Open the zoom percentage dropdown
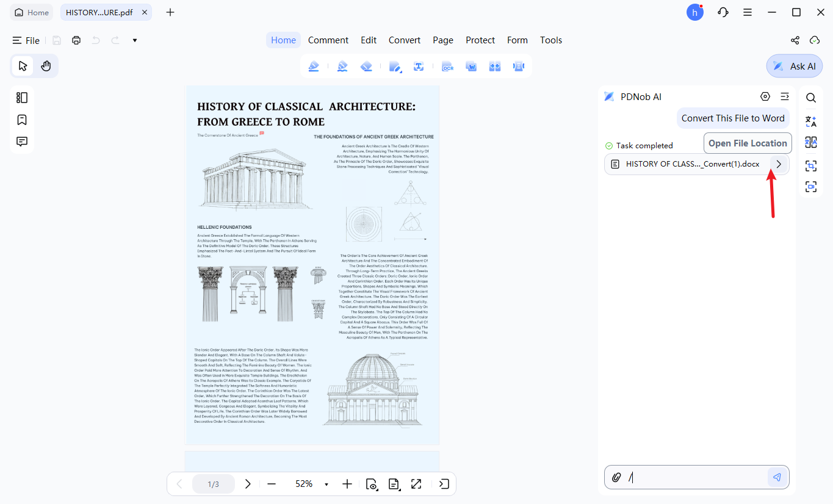 pos(326,484)
